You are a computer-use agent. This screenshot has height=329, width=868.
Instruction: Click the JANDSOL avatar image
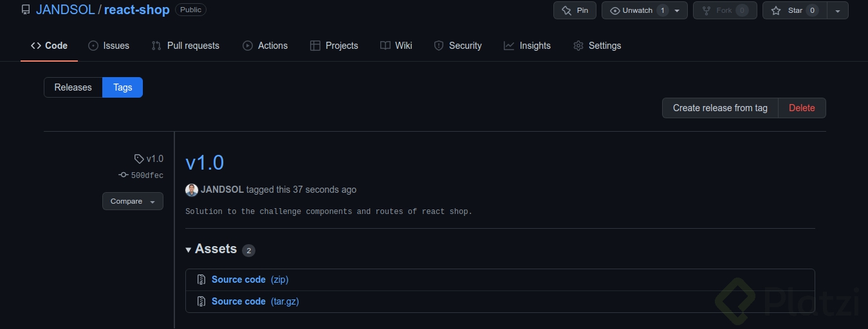pos(192,190)
